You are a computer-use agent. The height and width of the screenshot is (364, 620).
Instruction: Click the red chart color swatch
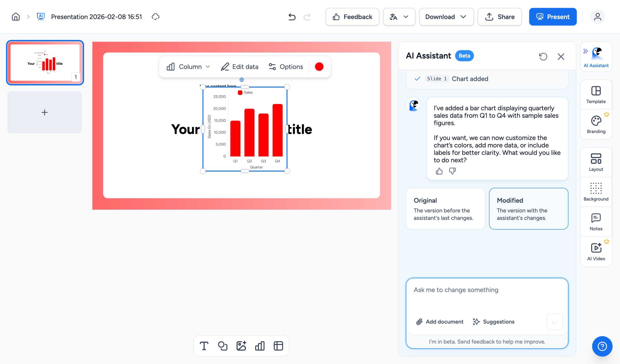pos(319,67)
